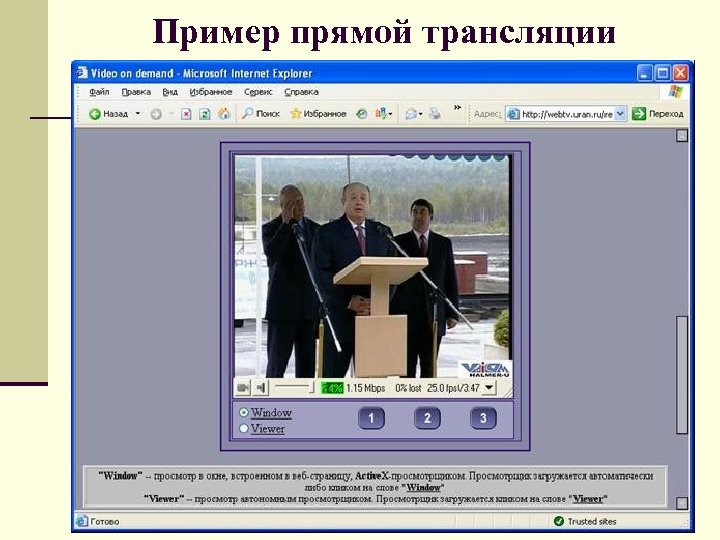Click the Forward navigation arrow icon
The height and width of the screenshot is (540, 720).
156,114
